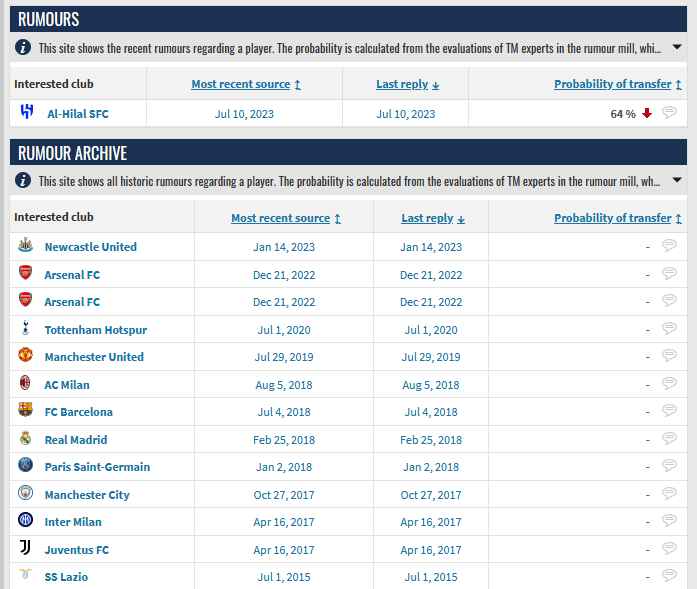Sort Rumour Archive by Probability of transfer

coord(617,218)
